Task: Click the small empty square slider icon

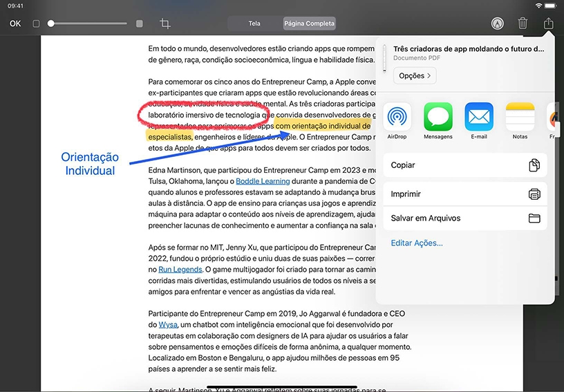Action: click(36, 24)
